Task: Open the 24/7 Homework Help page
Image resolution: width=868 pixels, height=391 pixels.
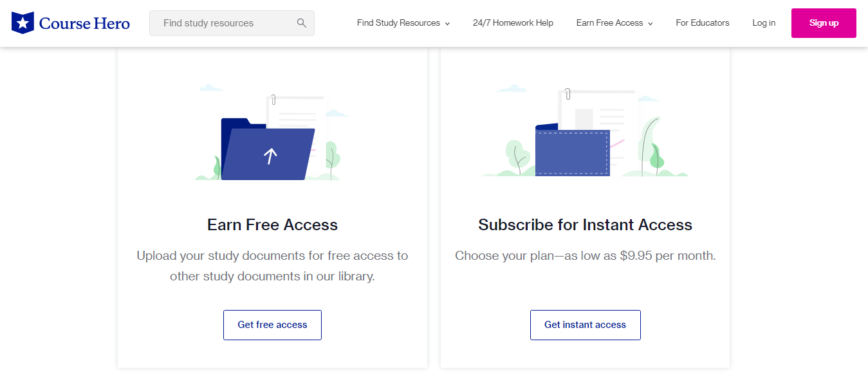Action: click(513, 23)
